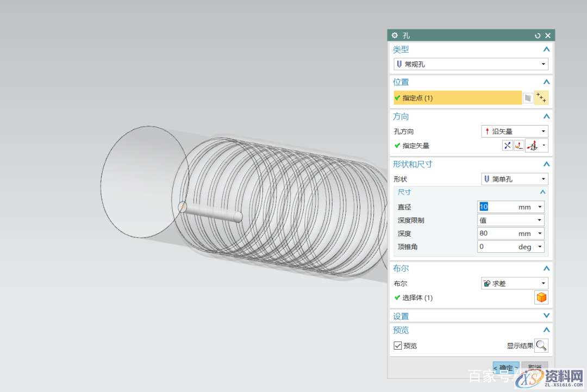Open the sketch section icon beside 指定点

(x=527, y=98)
